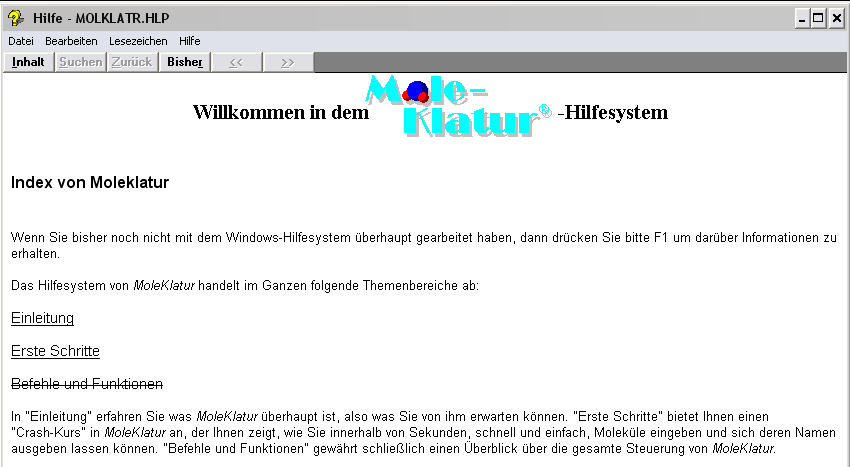Click the Zurück toolbar button
This screenshot has height=467, width=850.
tap(132, 62)
